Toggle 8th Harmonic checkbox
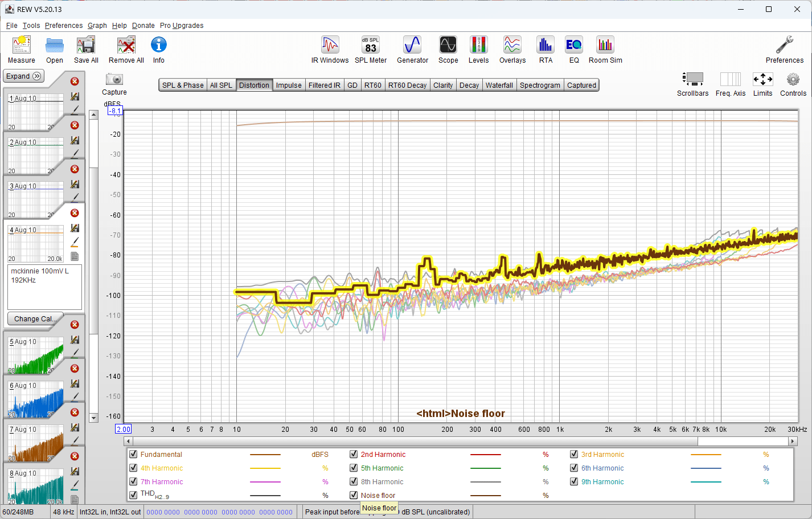Viewport: 812px width, 519px height. 354,481
